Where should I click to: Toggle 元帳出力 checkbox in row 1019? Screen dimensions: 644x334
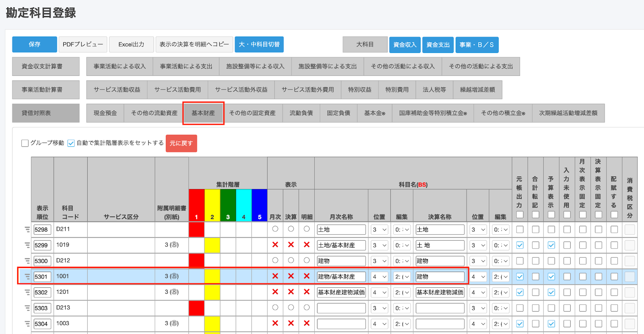click(520, 245)
